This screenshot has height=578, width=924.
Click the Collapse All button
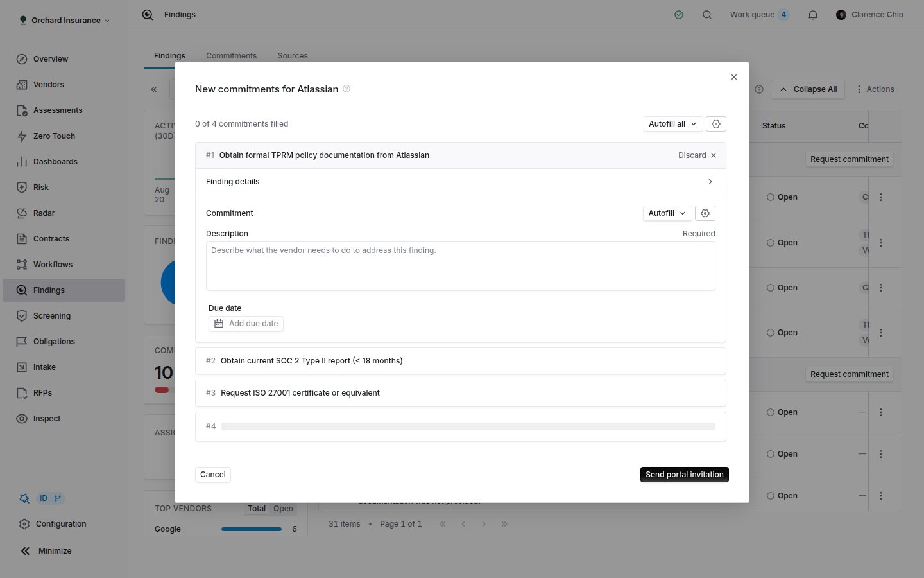pos(808,89)
